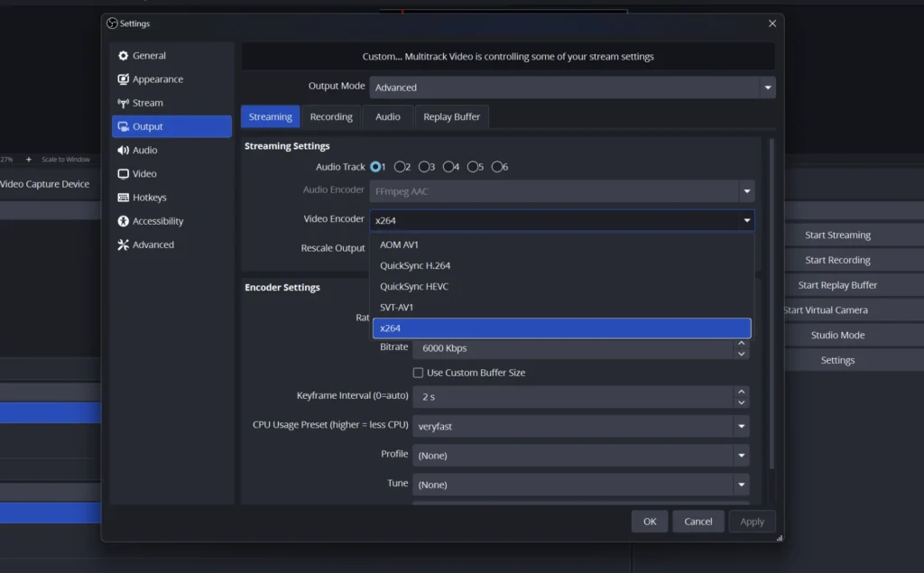Open the Appearance settings page

click(171, 79)
